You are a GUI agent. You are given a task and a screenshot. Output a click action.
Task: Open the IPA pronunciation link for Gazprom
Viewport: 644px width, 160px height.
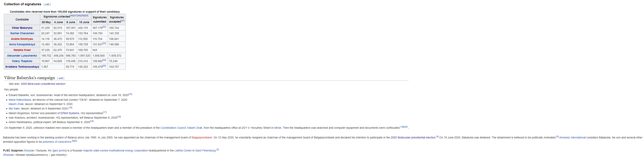pos(59,150)
